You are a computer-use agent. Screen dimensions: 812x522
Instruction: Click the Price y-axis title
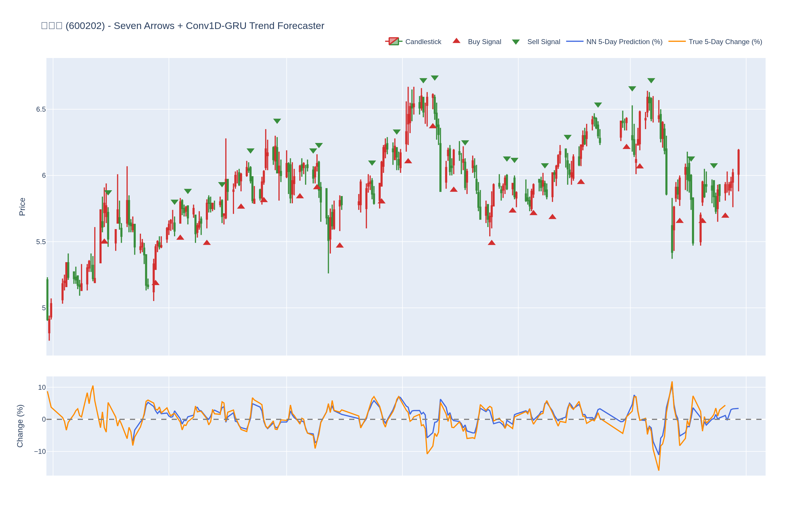(22, 207)
